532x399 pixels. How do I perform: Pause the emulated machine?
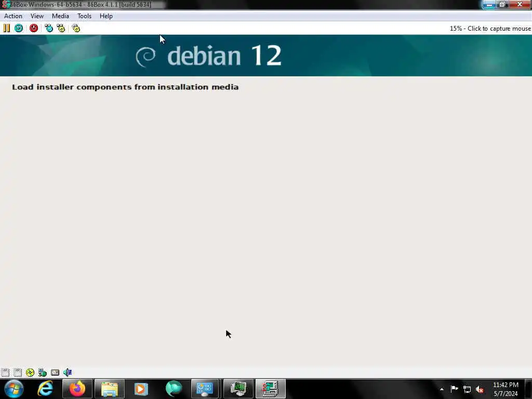coord(7,28)
